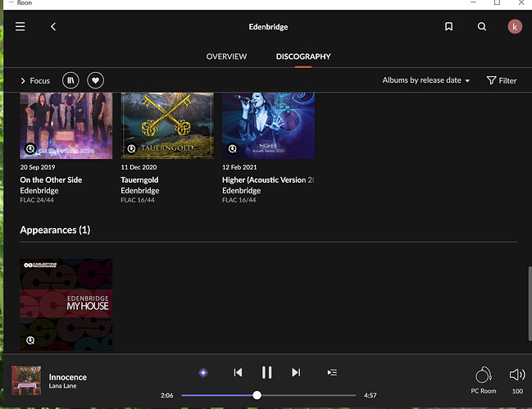Click the elapsed time '2:06'
The height and width of the screenshot is (409, 532).
(x=166, y=395)
